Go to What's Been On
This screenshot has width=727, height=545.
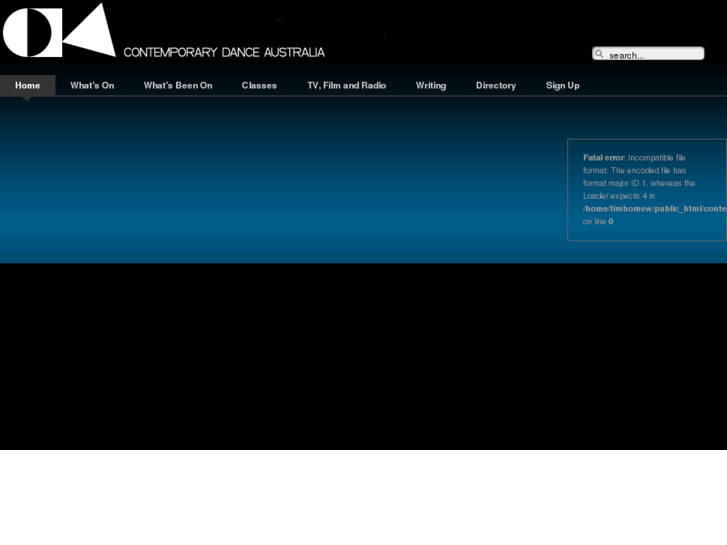point(178,85)
